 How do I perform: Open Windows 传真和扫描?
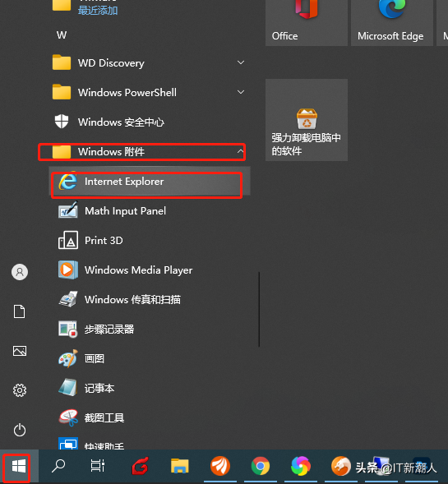[150, 299]
